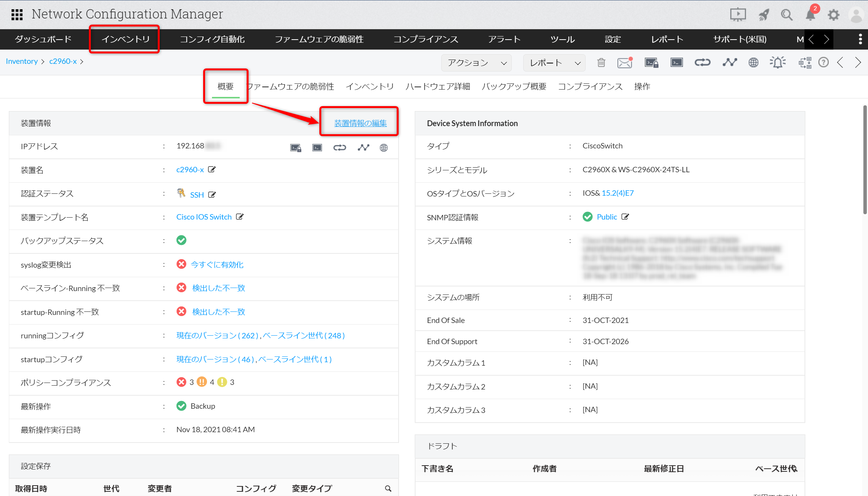
Task: Click 今すぐに有効化 link for syslog
Action: (x=217, y=265)
